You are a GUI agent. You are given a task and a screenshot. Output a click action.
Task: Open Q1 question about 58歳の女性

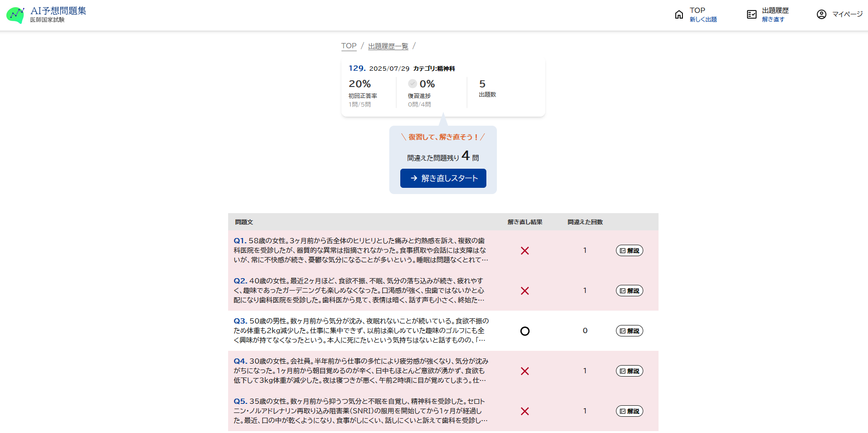(x=361, y=250)
